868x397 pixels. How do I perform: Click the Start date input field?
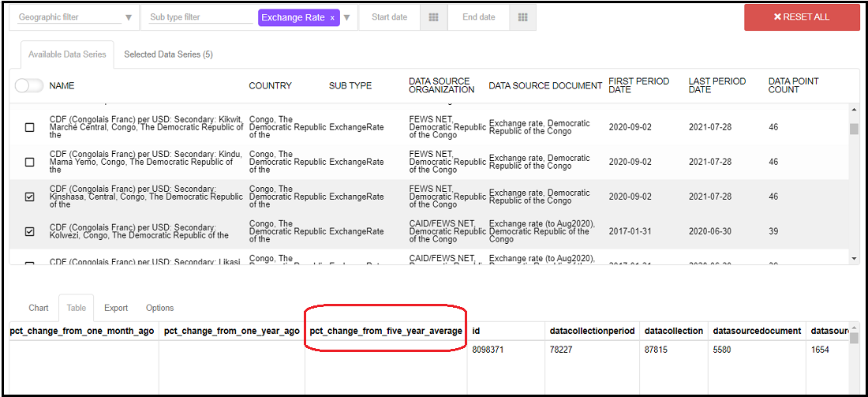[390, 17]
